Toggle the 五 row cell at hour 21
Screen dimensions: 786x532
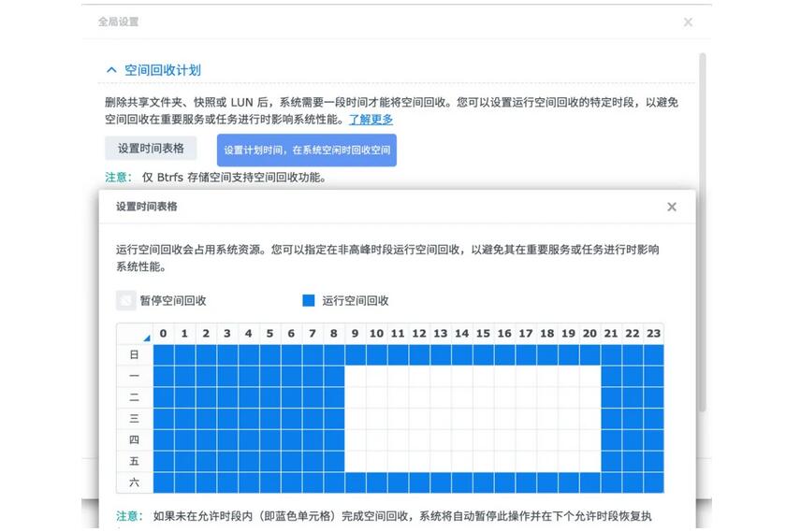coord(611,461)
